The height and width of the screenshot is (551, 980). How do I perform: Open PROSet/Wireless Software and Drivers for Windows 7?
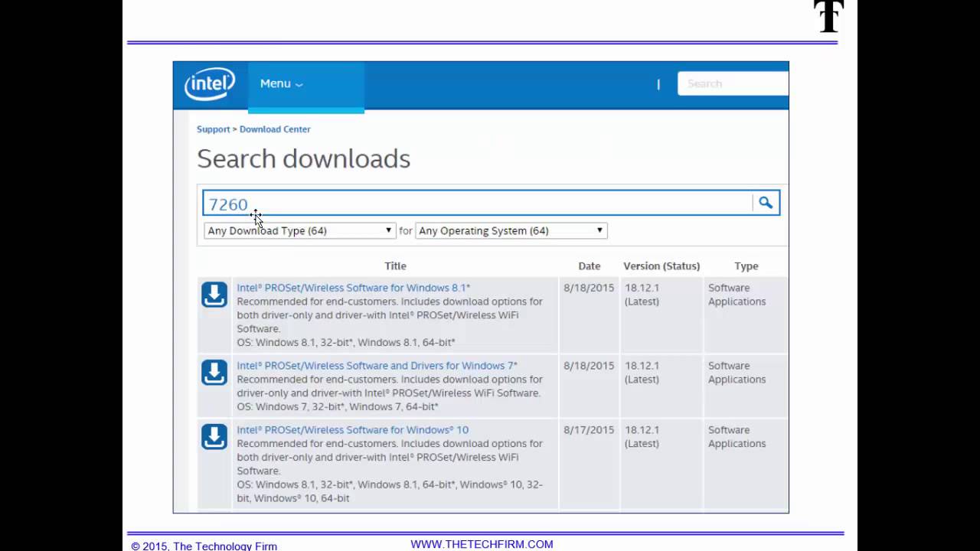pos(377,366)
